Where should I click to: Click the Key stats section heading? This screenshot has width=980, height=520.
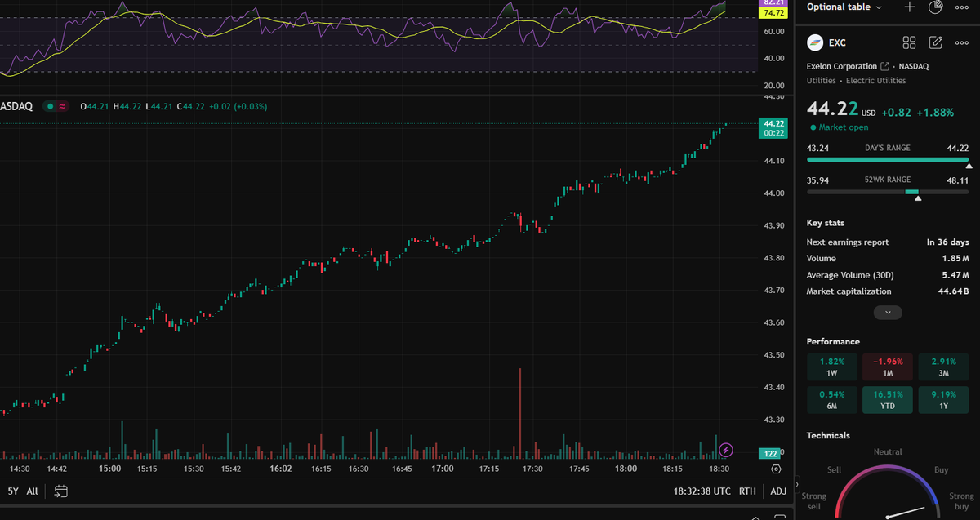click(x=826, y=223)
